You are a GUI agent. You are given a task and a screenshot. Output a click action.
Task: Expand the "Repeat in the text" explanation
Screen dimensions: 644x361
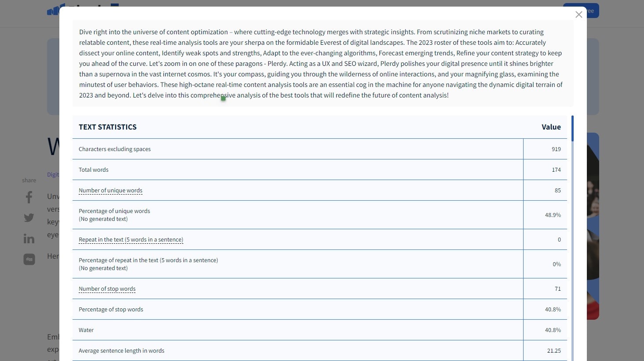(131, 239)
